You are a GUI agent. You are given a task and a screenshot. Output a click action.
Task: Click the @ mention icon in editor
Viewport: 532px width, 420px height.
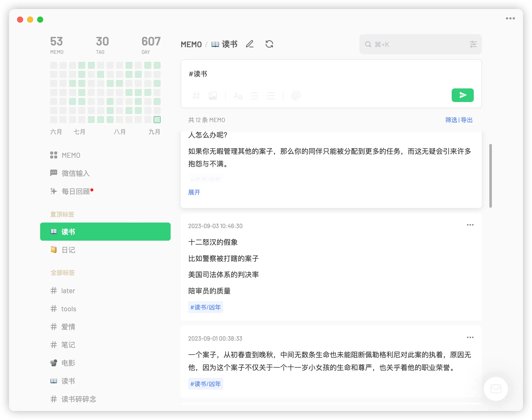click(296, 96)
